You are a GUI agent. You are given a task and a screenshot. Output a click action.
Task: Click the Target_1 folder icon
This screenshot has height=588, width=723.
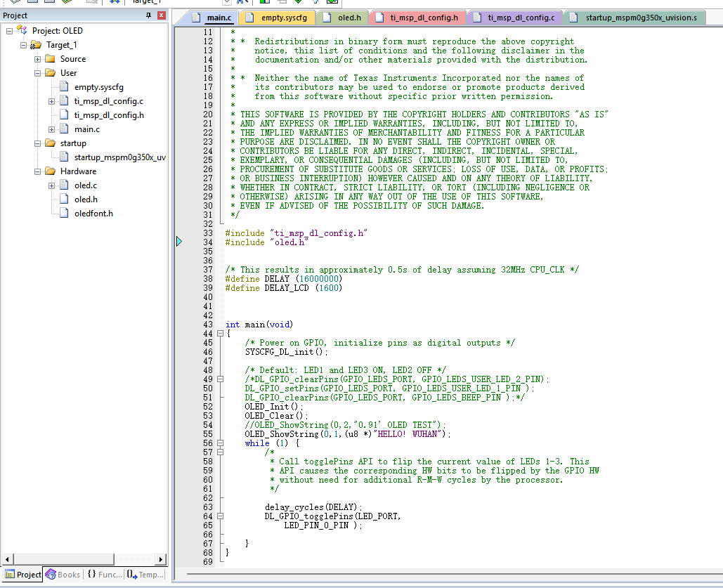36,45
